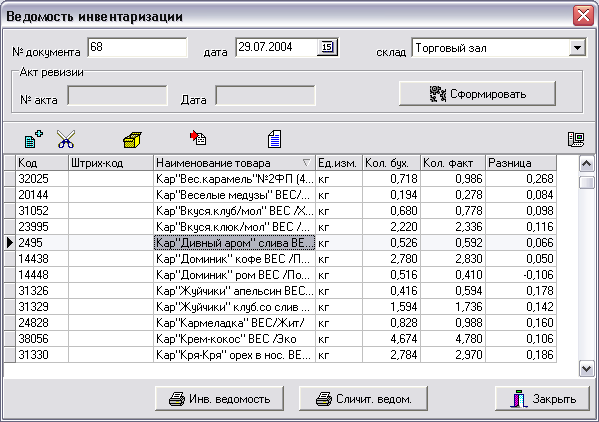Click the blue lined document icon

[274, 139]
